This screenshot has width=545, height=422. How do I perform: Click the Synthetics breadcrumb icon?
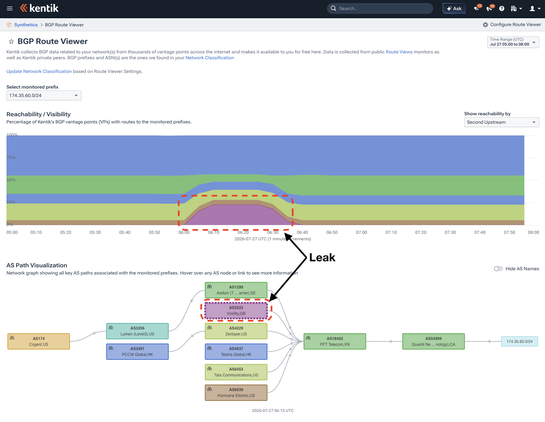(9, 25)
